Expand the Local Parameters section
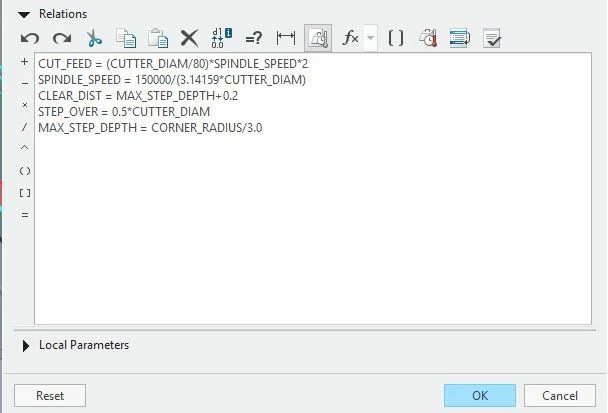Viewport: 608px width, 413px height. tap(26, 346)
